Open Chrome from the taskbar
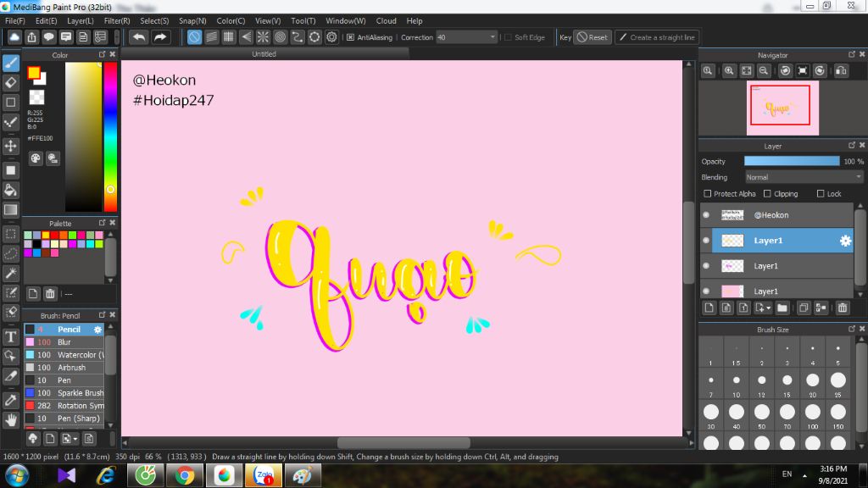 point(185,475)
